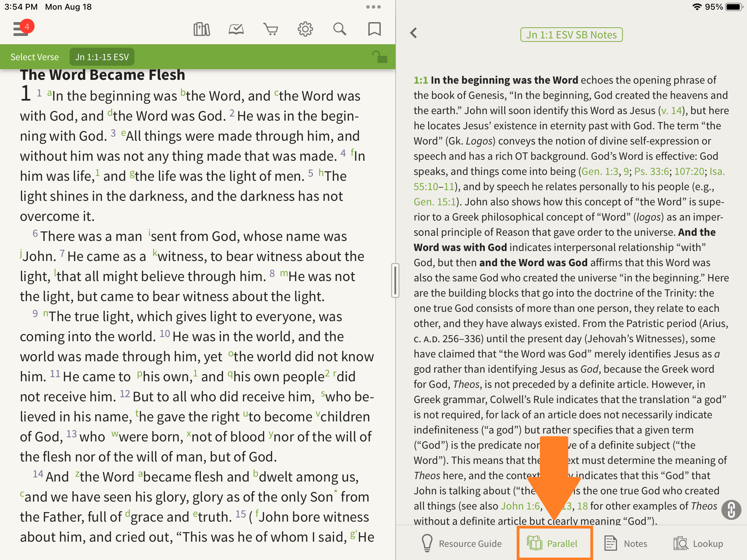Switch to the Resource Guide tab
This screenshot has width=747, height=560.
[462, 544]
